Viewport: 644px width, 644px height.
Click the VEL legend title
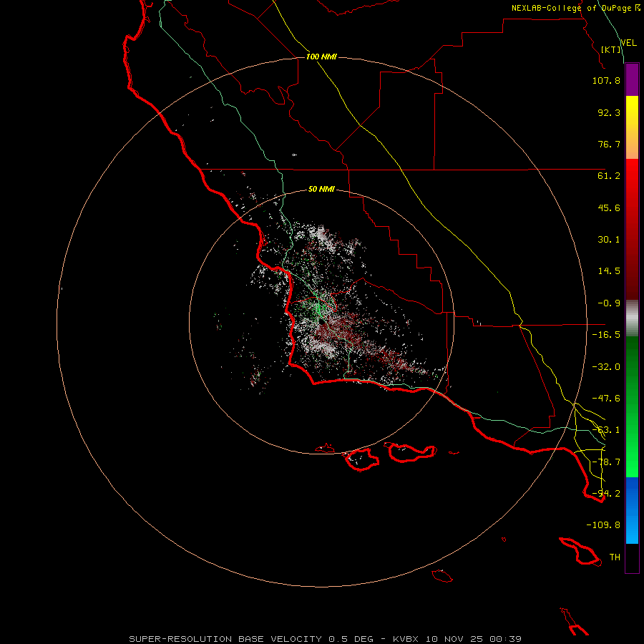pyautogui.click(x=628, y=43)
